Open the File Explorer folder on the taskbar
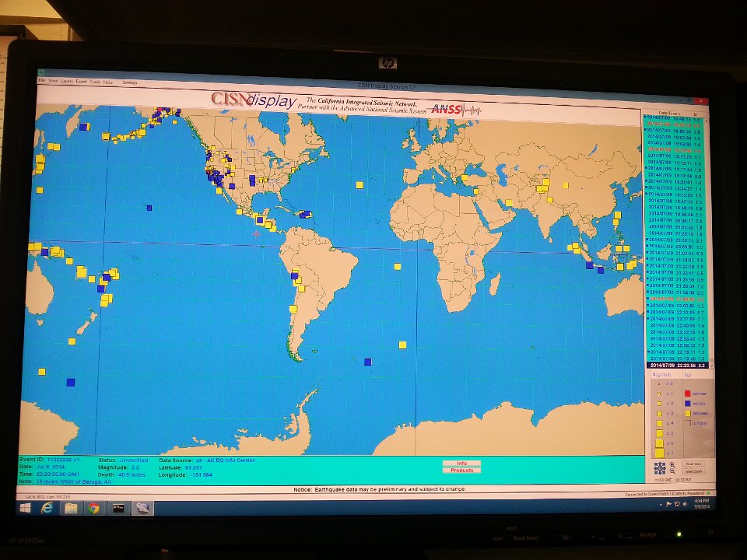The image size is (747, 560). pyautogui.click(x=71, y=508)
